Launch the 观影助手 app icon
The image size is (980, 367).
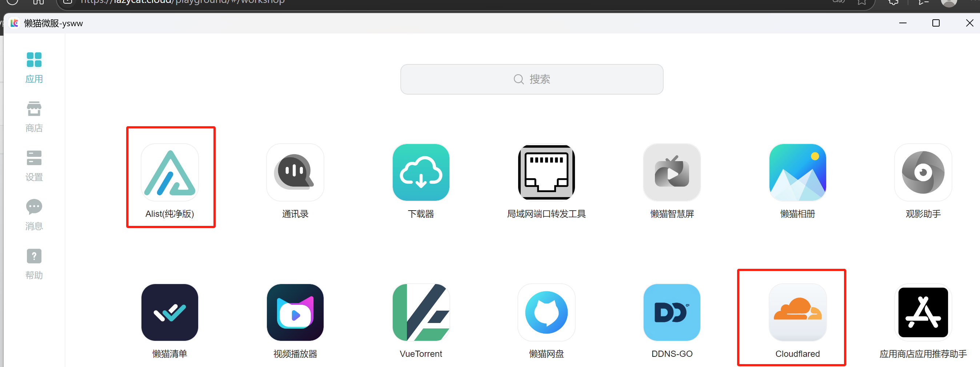pos(923,172)
